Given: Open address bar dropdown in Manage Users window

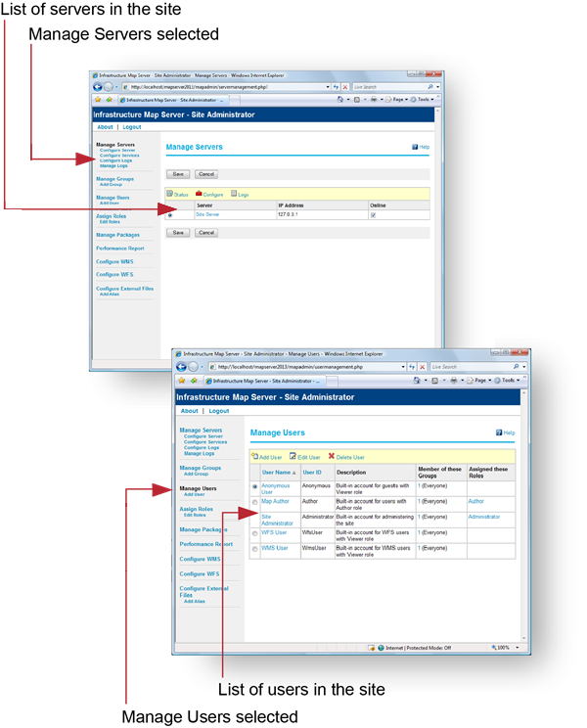Looking at the screenshot, I should click(x=403, y=367).
